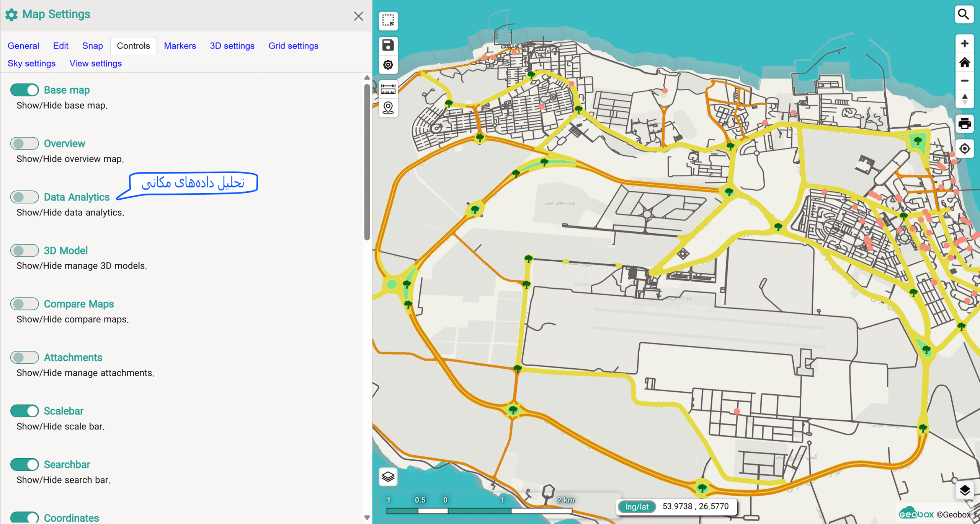
Task: Click the 3D Model label
Action: 66,251
